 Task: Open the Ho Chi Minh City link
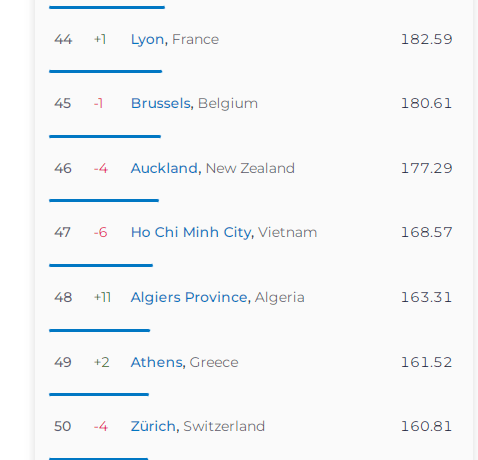pos(190,233)
